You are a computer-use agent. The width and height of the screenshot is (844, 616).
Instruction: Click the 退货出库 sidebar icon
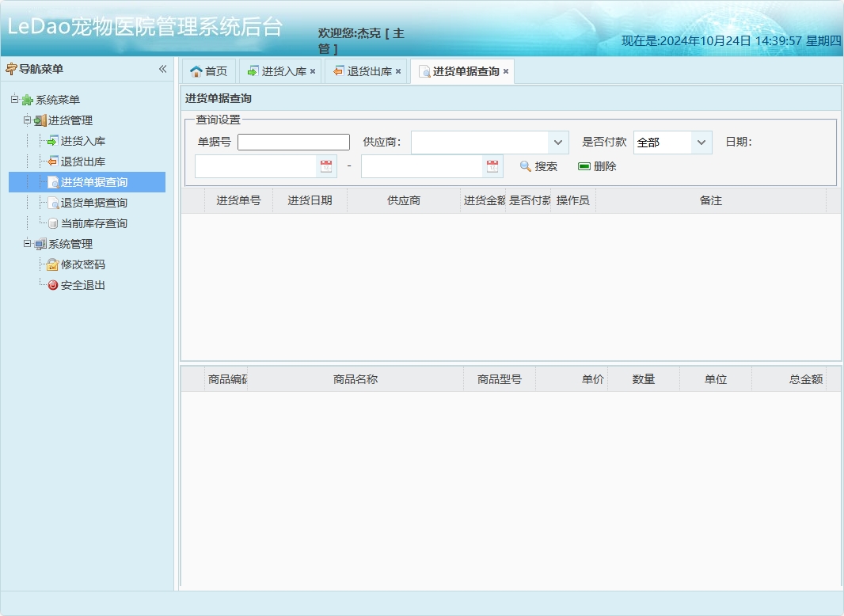point(54,161)
